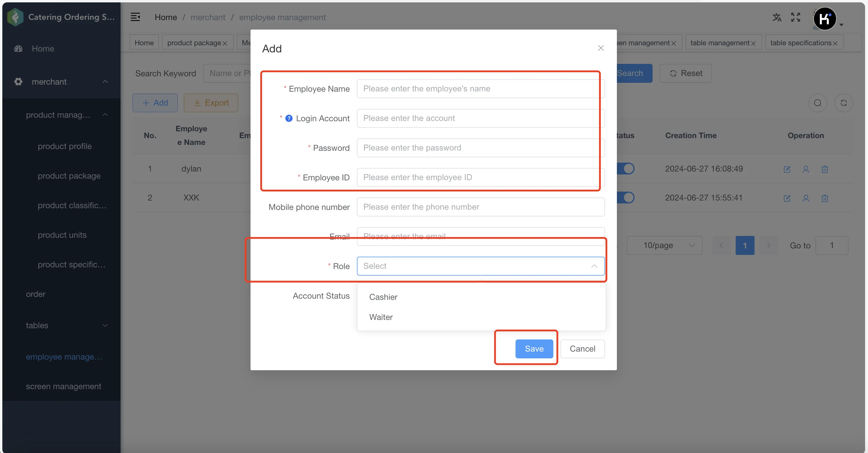
Task: Click the edit icon for the XXK row
Action: [787, 198]
